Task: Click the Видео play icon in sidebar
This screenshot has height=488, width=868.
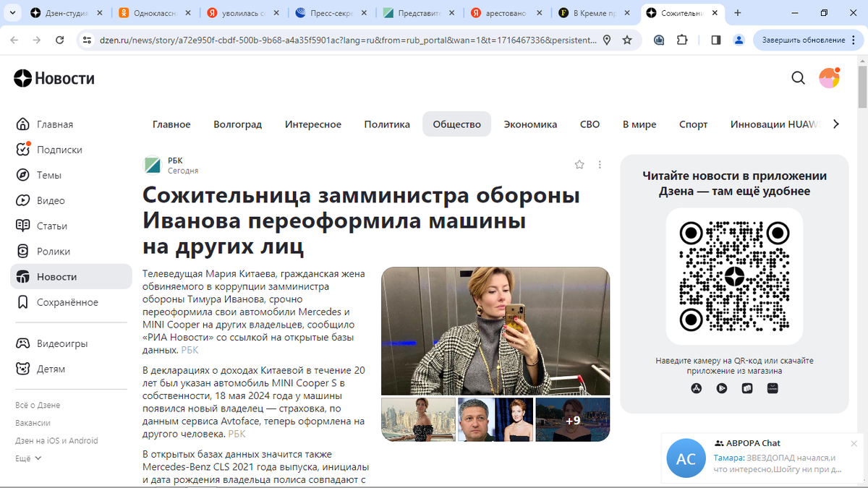Action: coord(23,200)
